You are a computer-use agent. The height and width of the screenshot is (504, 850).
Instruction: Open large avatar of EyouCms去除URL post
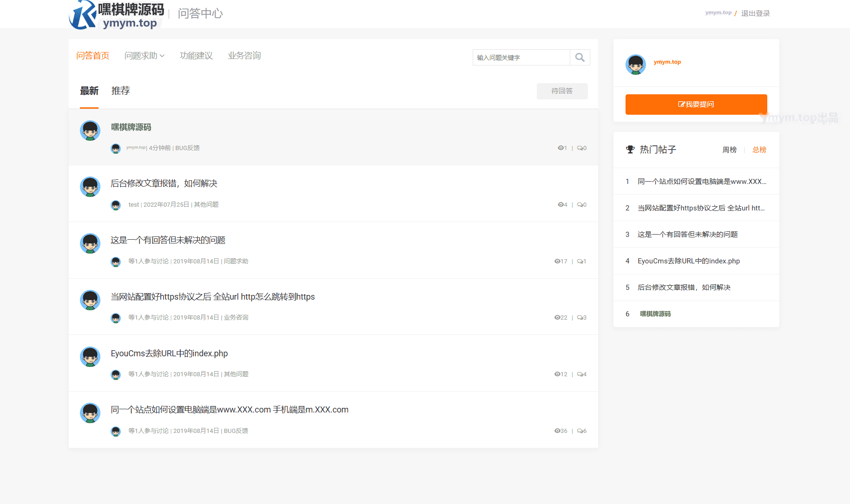click(x=90, y=357)
